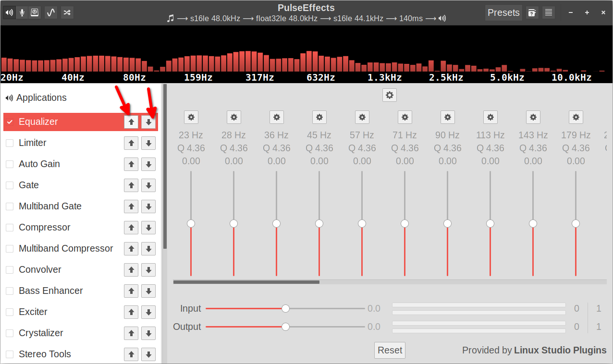Enable the Crystalizer checkbox
This screenshot has height=364, width=613.
10,333
